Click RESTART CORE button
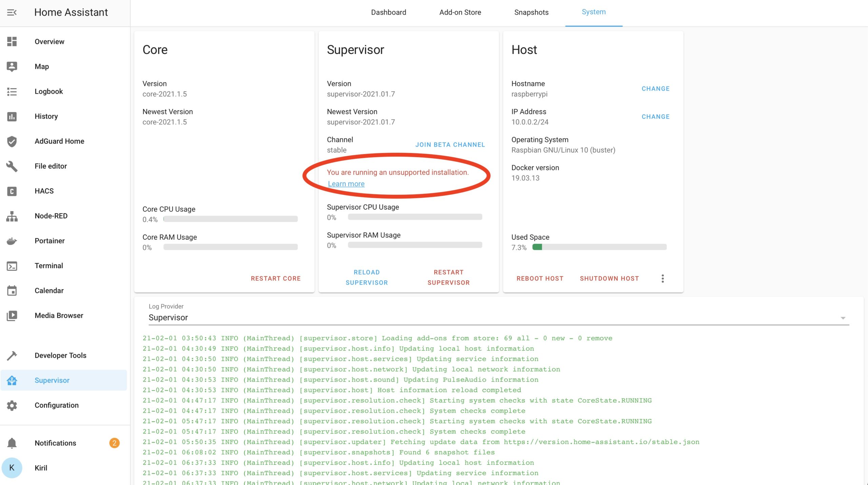The image size is (868, 485). coord(275,278)
